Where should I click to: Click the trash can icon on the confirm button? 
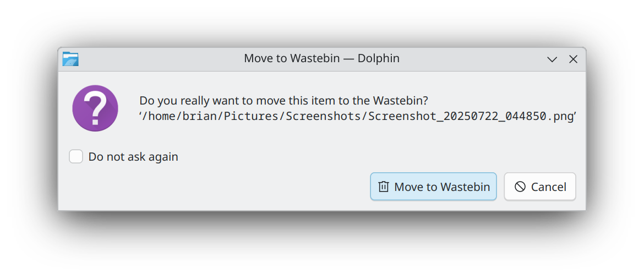384,187
